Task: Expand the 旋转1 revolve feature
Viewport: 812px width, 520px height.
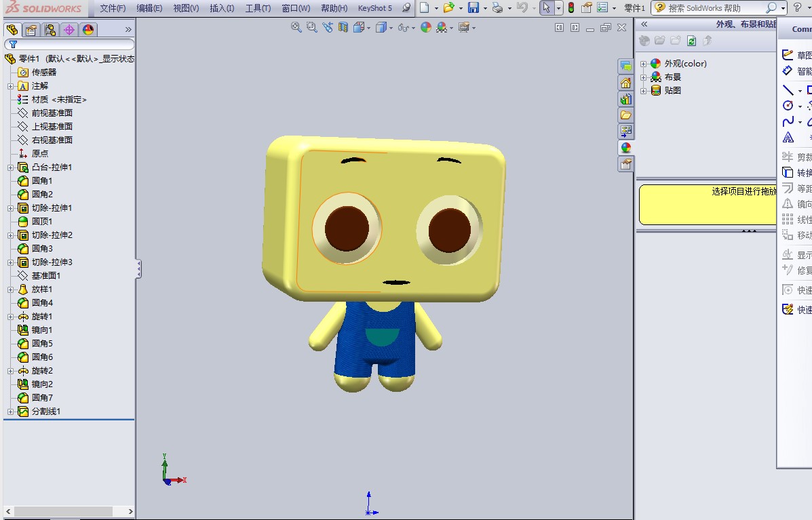Action: 10,317
